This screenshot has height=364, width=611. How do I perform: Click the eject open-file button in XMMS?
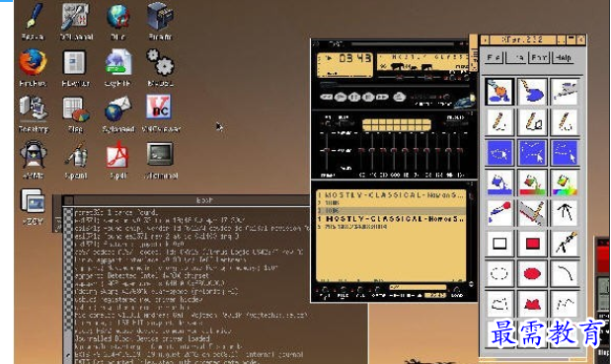pos(399,97)
